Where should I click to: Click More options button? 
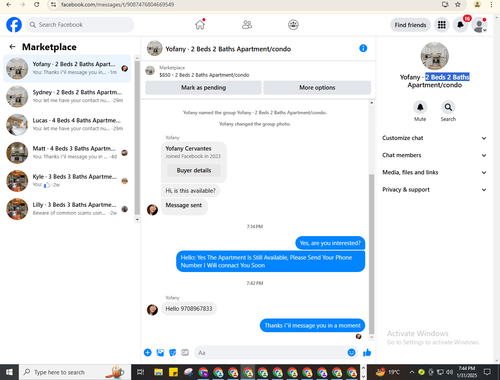[317, 88]
